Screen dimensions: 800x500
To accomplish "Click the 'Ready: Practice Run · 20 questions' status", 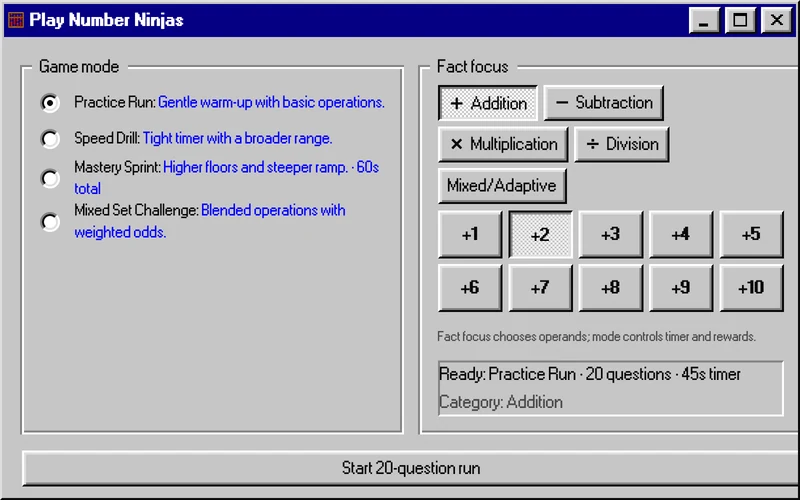I will click(555, 374).
